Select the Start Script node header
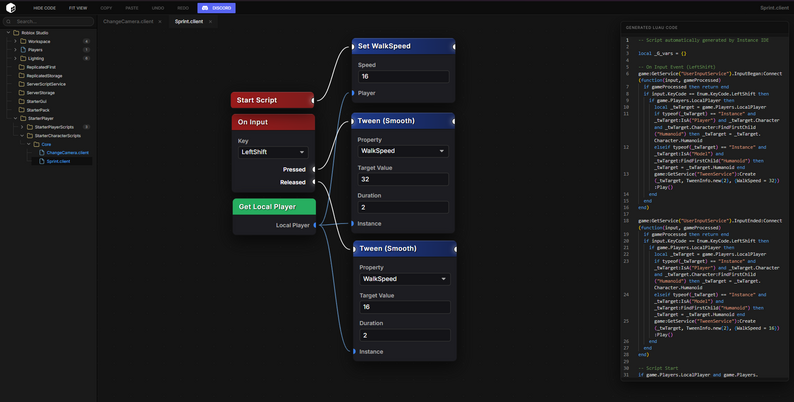The height and width of the screenshot is (402, 794). 272,100
